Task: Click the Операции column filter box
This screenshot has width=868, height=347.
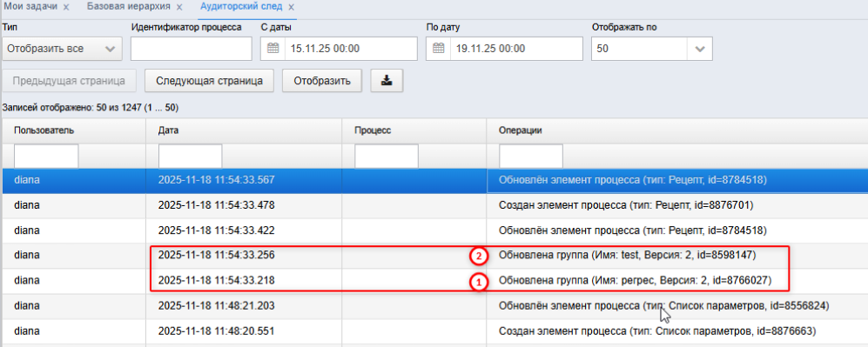Action: coord(531,157)
